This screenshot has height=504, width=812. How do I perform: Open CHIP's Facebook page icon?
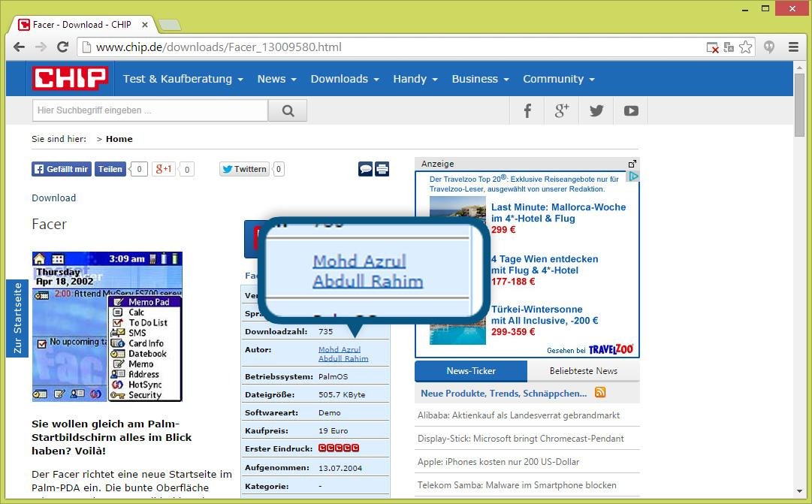point(527,110)
